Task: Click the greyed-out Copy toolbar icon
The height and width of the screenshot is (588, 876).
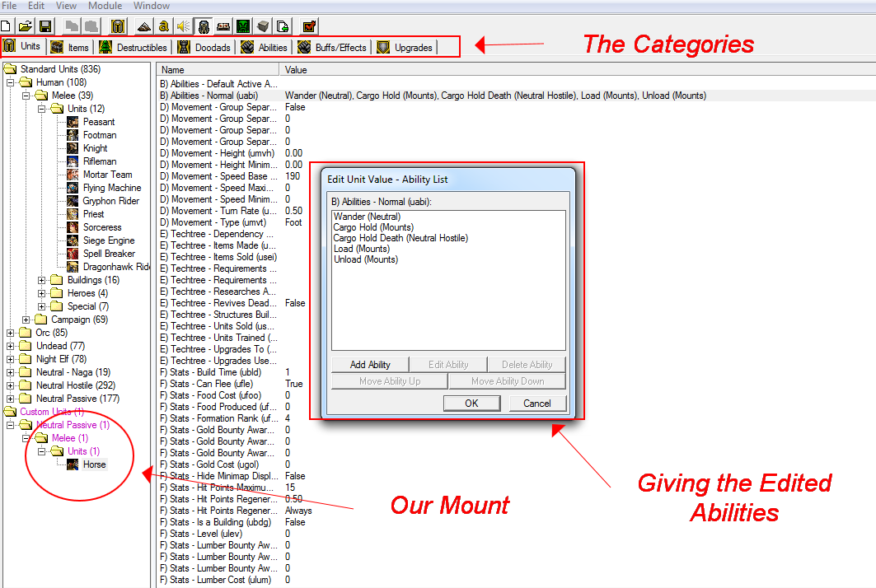Action: pos(71,26)
